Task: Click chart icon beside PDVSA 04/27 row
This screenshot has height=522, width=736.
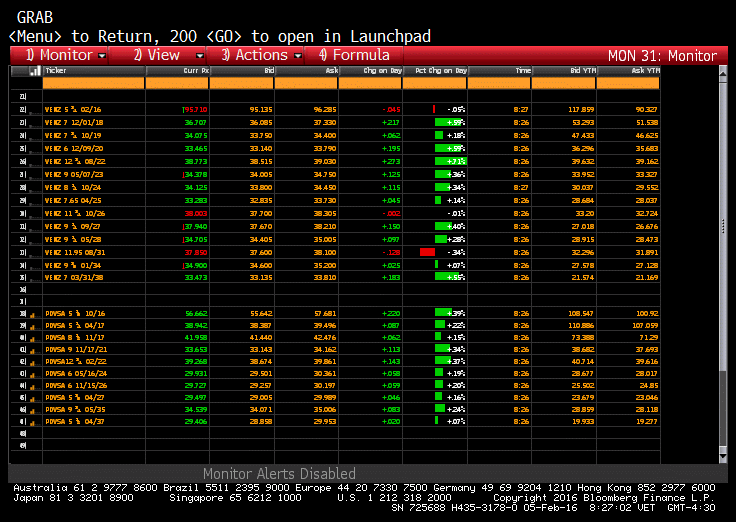Action: coord(32,399)
